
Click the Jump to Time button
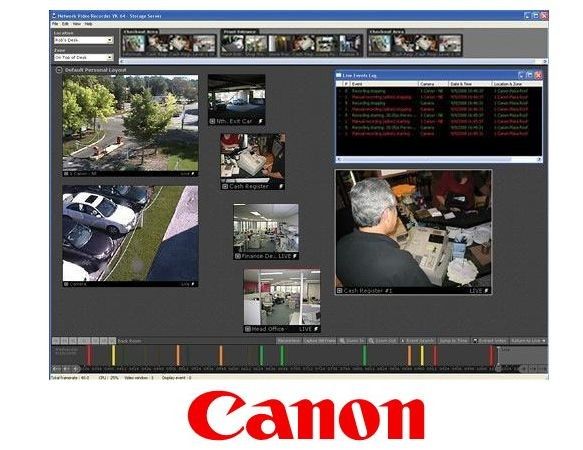click(453, 341)
